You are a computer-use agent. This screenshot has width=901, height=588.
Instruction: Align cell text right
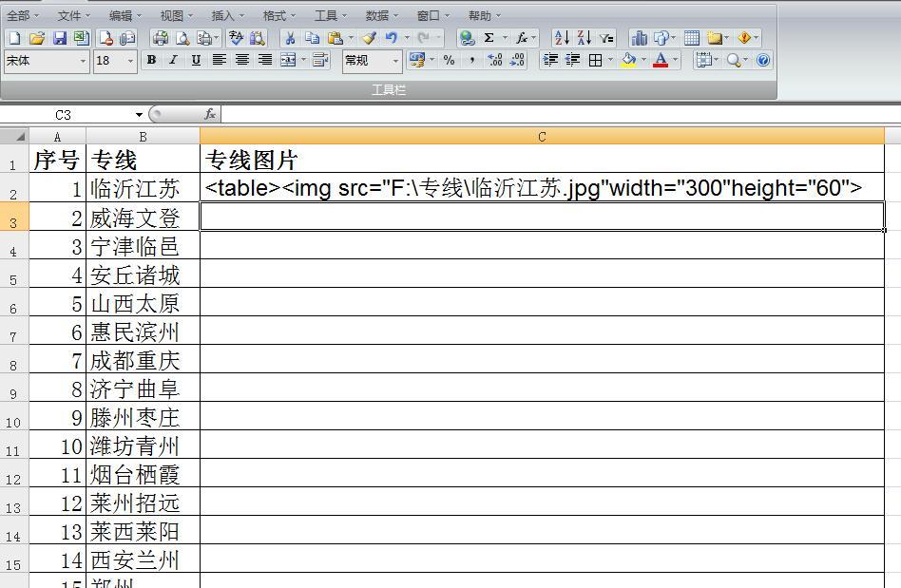click(x=265, y=60)
